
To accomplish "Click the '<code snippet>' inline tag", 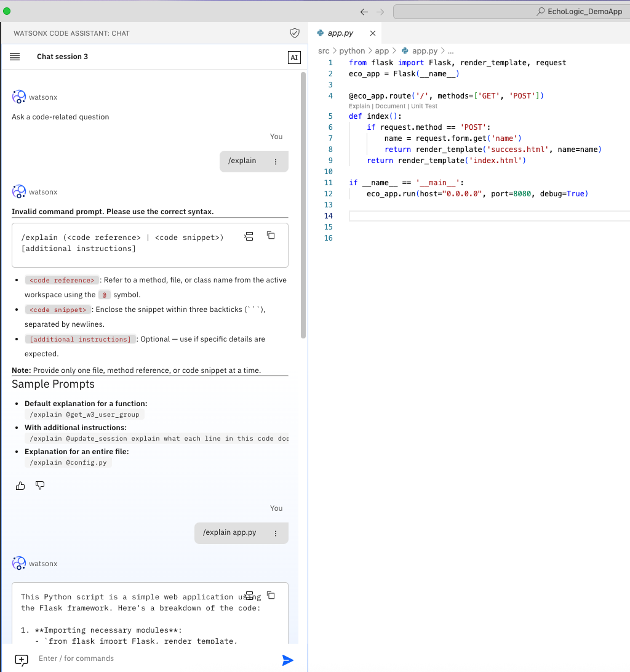I will (58, 310).
